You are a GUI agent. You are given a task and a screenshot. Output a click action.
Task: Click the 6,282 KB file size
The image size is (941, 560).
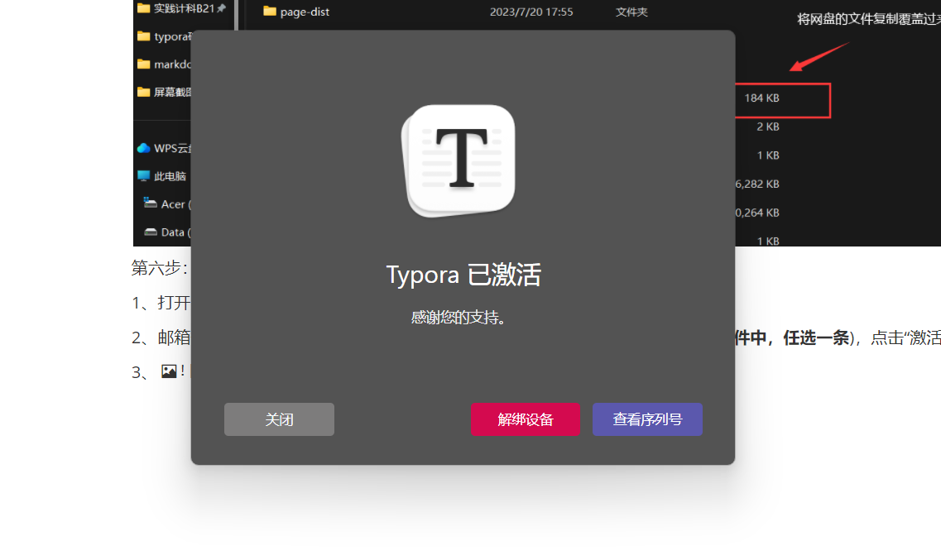click(x=757, y=184)
